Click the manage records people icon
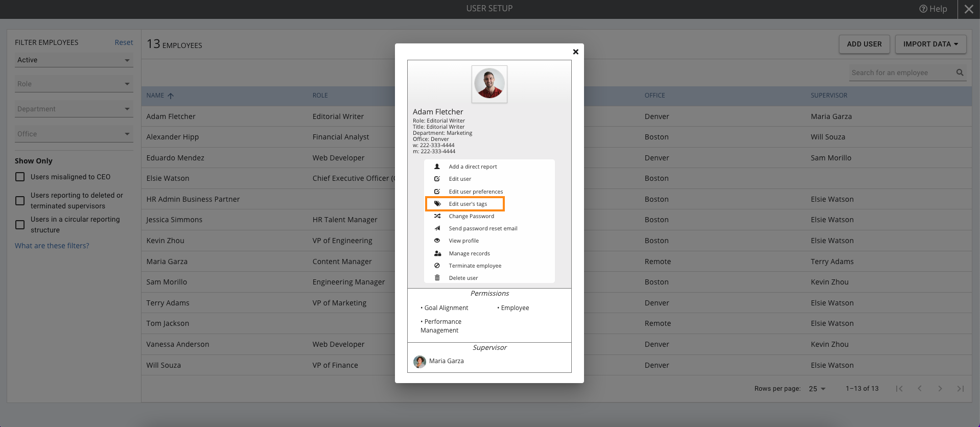Screen dimensions: 980x427 (x=437, y=253)
